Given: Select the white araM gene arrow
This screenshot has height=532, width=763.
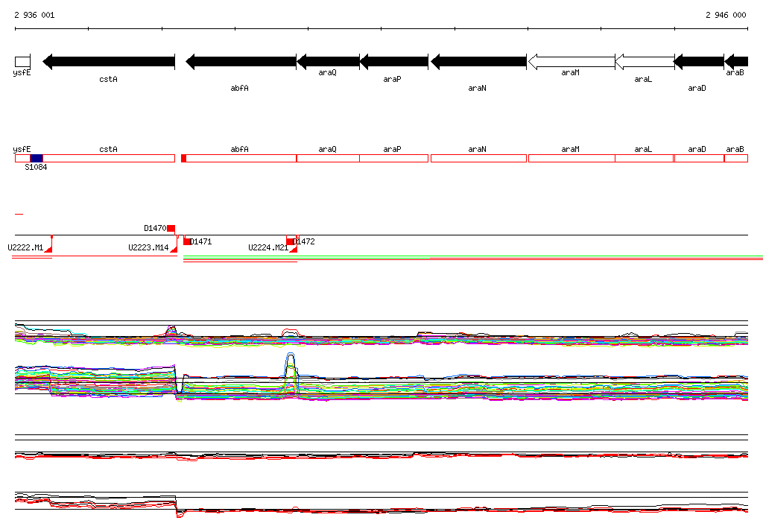Looking at the screenshot, I should (572, 62).
